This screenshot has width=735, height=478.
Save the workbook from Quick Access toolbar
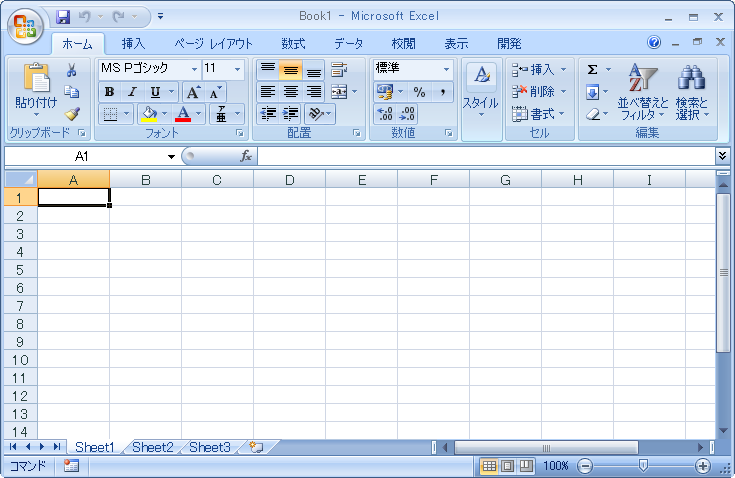63,17
